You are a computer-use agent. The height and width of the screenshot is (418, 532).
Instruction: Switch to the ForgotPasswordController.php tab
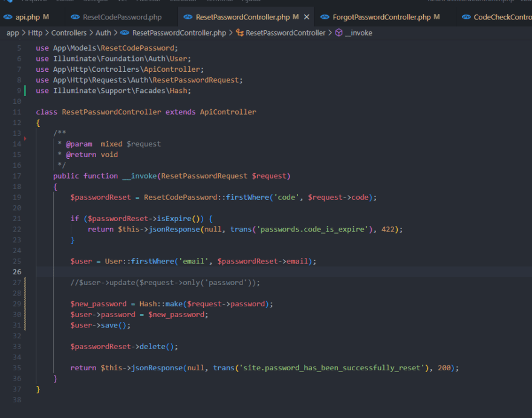pyautogui.click(x=381, y=17)
